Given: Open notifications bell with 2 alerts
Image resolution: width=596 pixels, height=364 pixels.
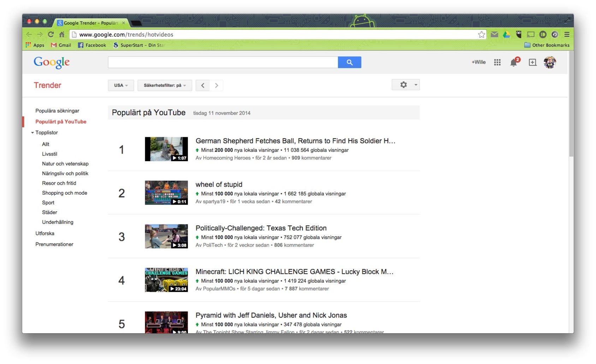Looking at the screenshot, I should (x=514, y=62).
